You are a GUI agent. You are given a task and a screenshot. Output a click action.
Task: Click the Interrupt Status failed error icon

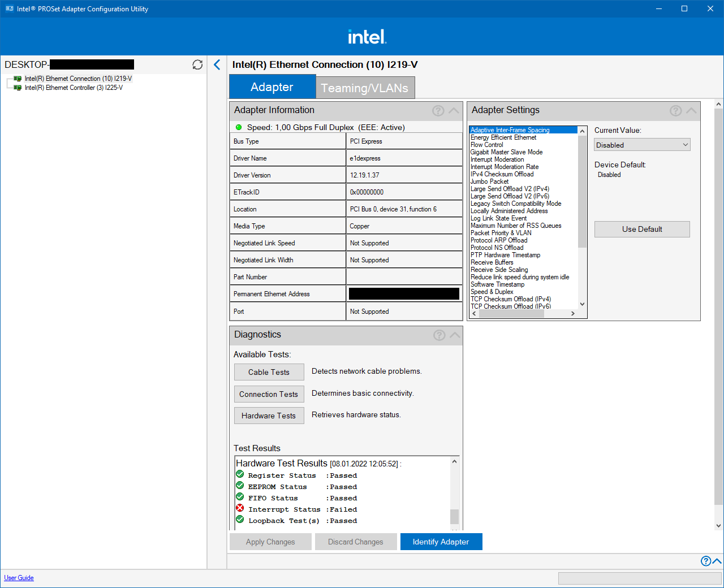click(240, 508)
